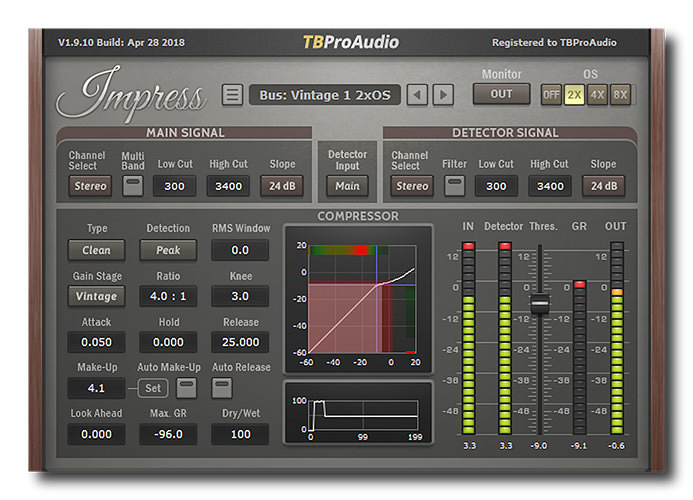Go to previous preset with left arrow
Screen dimensions: 693x500
click(418, 95)
